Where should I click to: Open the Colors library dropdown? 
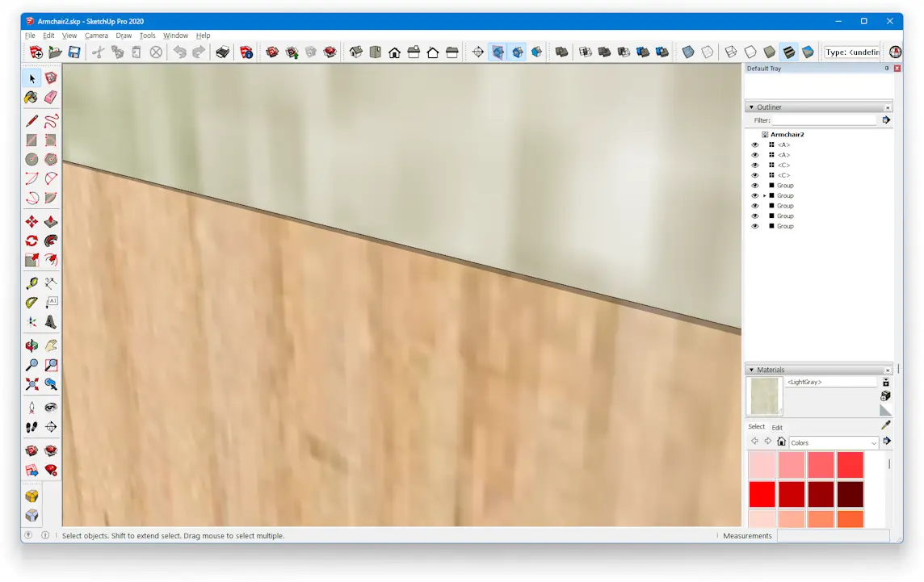tap(834, 442)
